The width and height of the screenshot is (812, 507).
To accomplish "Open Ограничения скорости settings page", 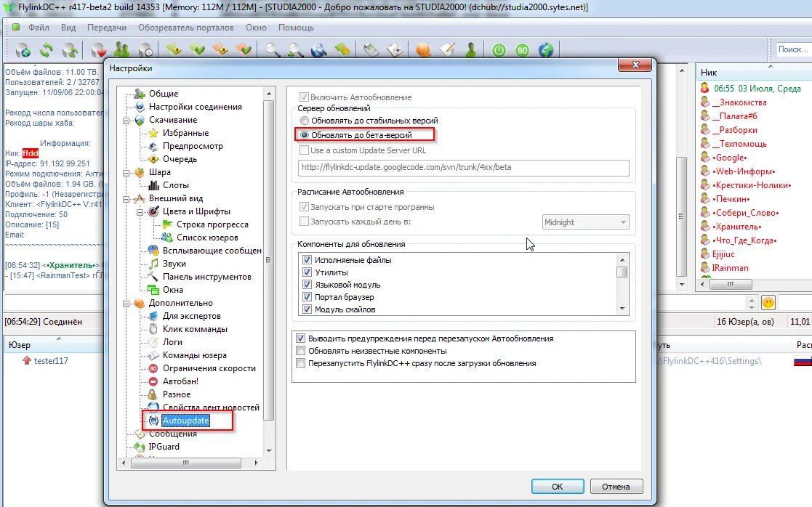I will pyautogui.click(x=209, y=368).
